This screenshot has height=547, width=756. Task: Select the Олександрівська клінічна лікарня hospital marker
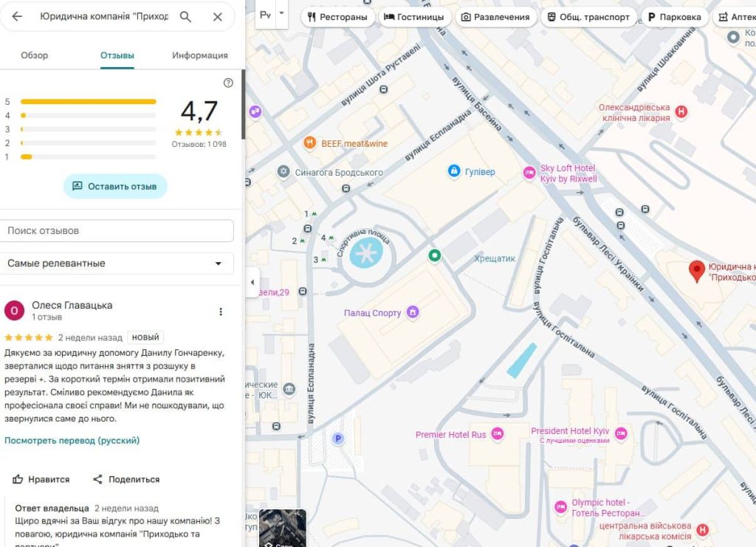pyautogui.click(x=681, y=111)
